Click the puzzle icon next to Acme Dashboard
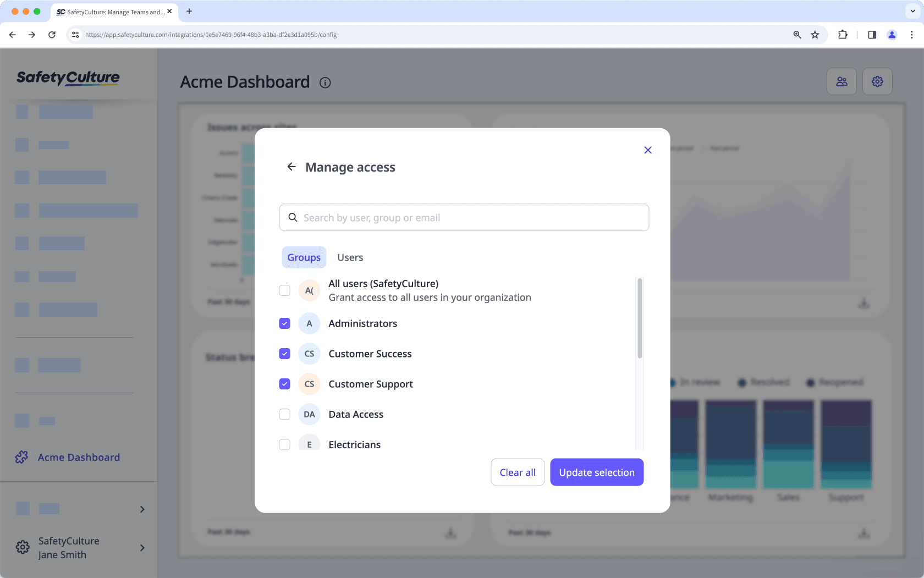This screenshot has width=924, height=578. click(21, 457)
